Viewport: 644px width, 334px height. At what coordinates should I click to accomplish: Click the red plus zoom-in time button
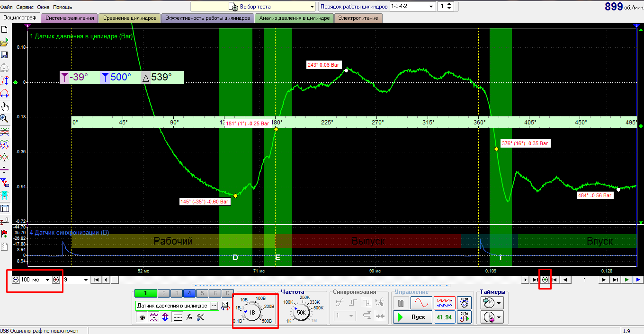(56, 280)
